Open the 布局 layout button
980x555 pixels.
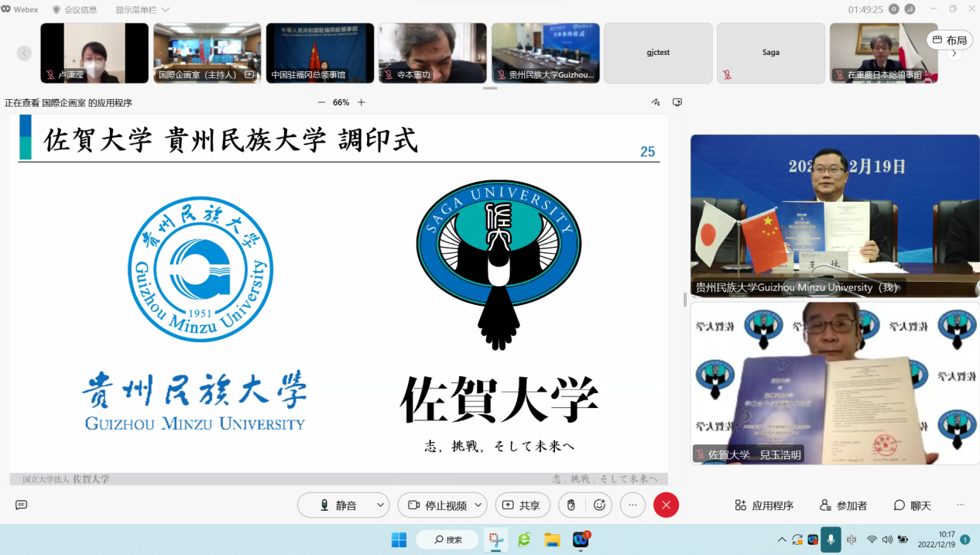tap(950, 40)
